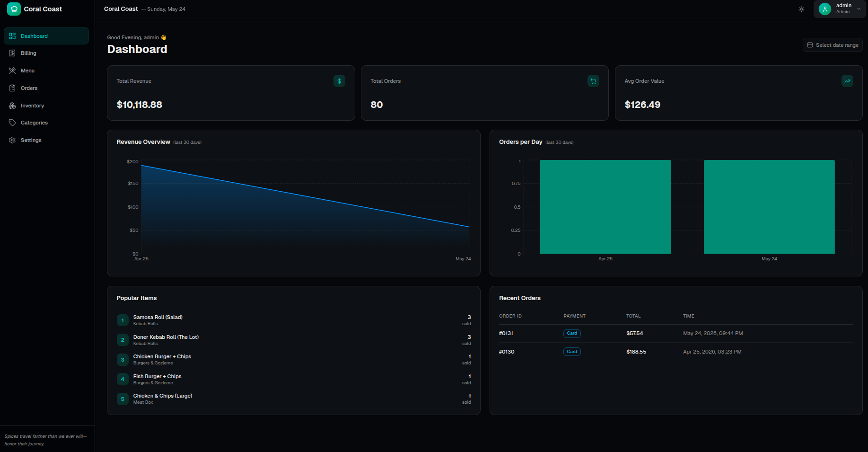The width and height of the screenshot is (868, 452).
Task: Click the rank 1 badge for Samosa Roll
Action: (x=123, y=320)
